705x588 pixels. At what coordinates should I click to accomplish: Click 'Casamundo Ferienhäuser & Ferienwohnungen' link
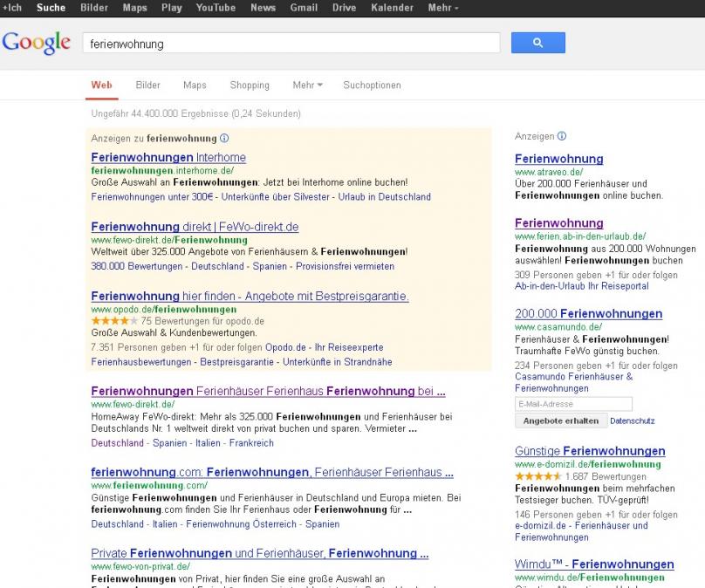[574, 383]
